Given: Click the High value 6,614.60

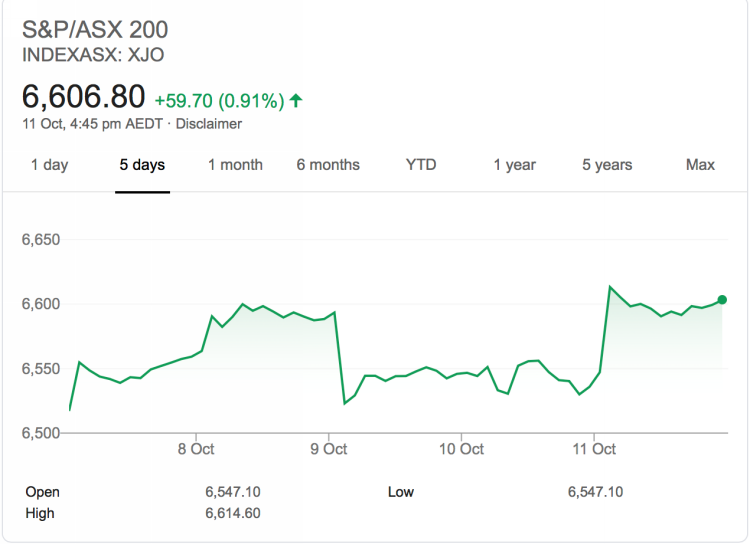Looking at the screenshot, I should pyautogui.click(x=233, y=513).
